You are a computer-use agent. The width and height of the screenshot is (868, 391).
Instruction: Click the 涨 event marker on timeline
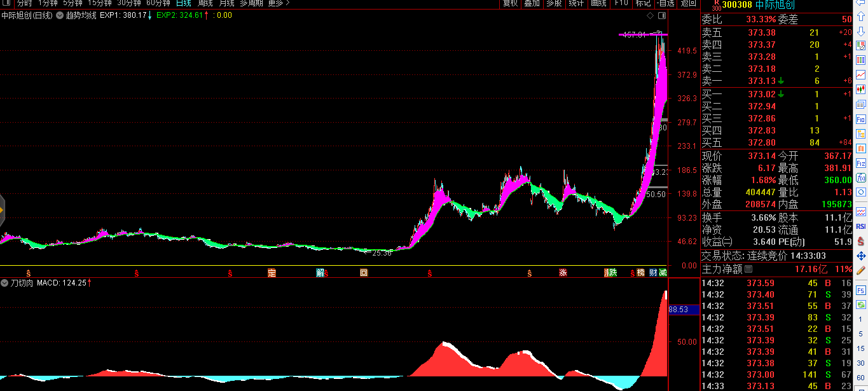coord(563,273)
